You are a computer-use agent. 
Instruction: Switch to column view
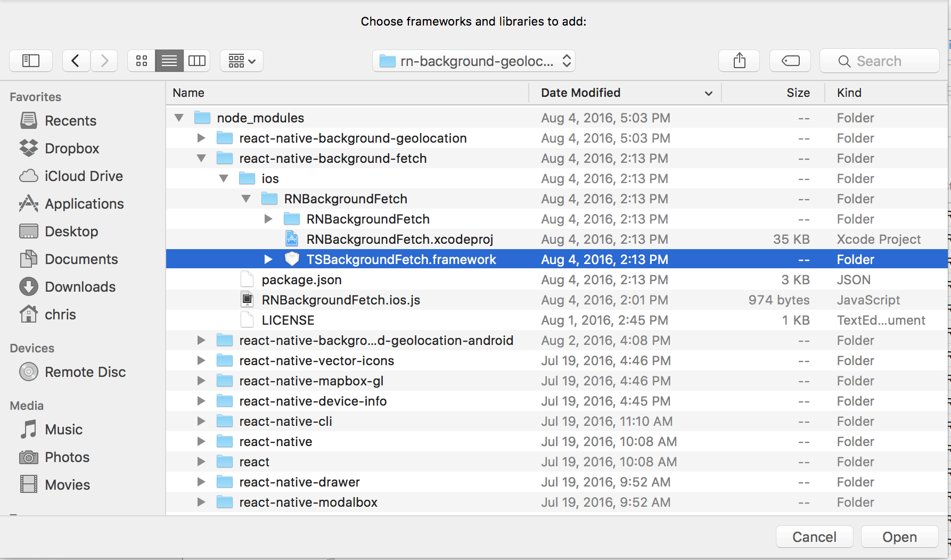[197, 61]
